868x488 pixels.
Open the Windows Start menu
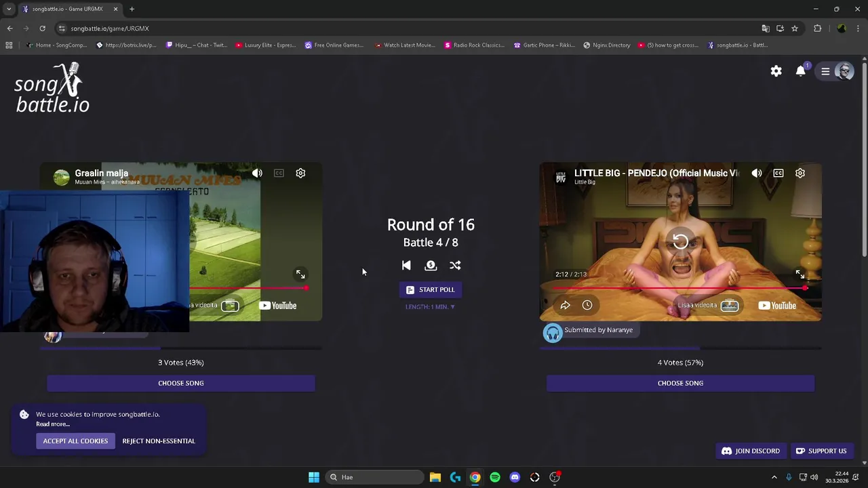(x=314, y=477)
